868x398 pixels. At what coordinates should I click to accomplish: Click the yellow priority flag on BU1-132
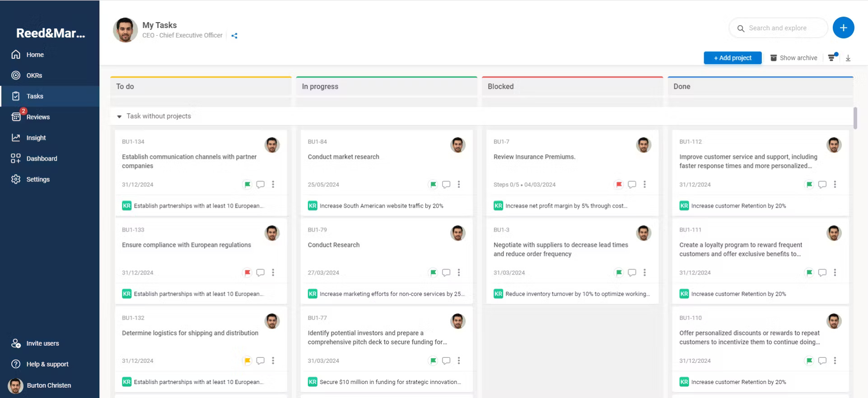(247, 361)
